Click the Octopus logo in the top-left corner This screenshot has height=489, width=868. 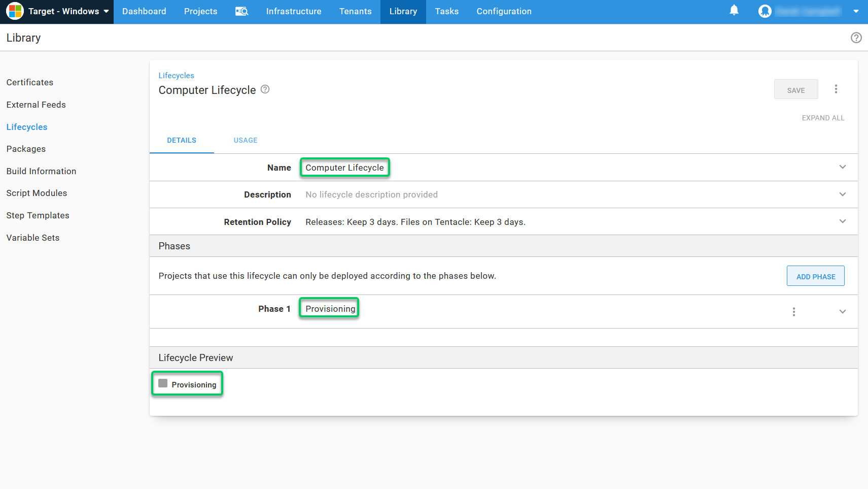click(15, 11)
